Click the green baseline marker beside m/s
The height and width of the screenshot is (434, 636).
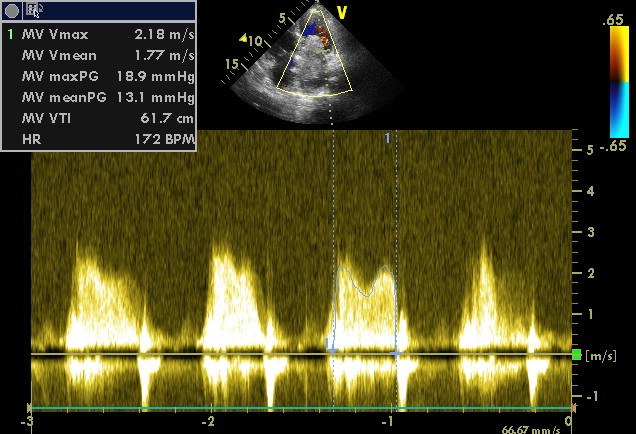coord(576,355)
